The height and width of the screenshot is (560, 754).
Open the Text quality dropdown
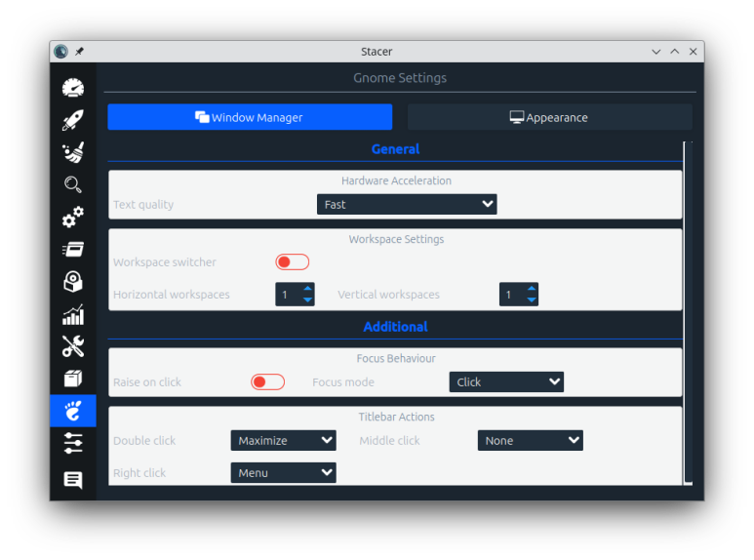[x=407, y=205]
